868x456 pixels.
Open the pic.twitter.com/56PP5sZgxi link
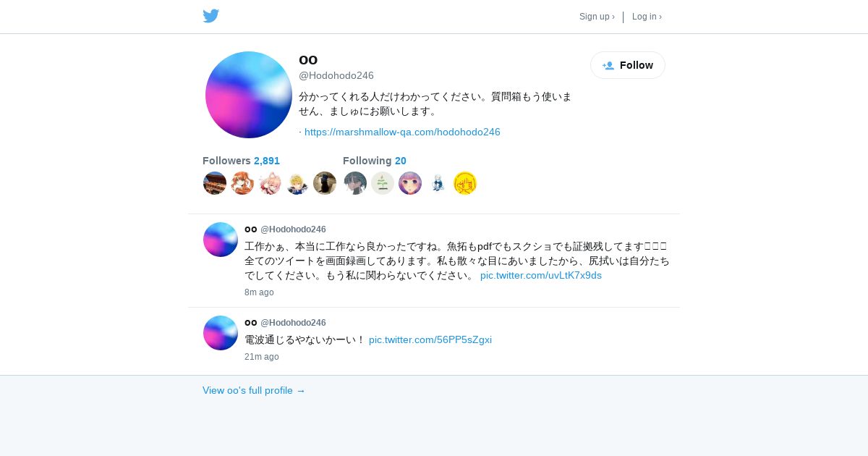point(430,339)
